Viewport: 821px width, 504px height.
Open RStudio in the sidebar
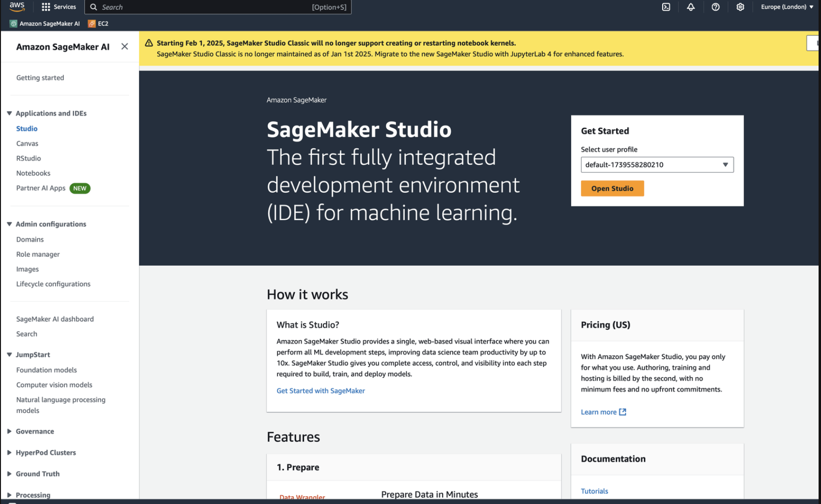pyautogui.click(x=29, y=159)
